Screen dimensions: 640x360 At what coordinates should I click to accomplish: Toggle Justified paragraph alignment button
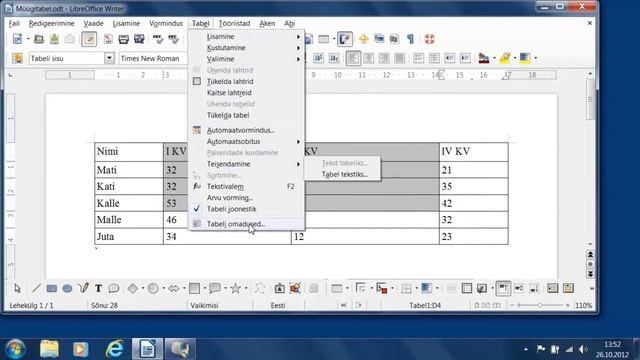400,58
